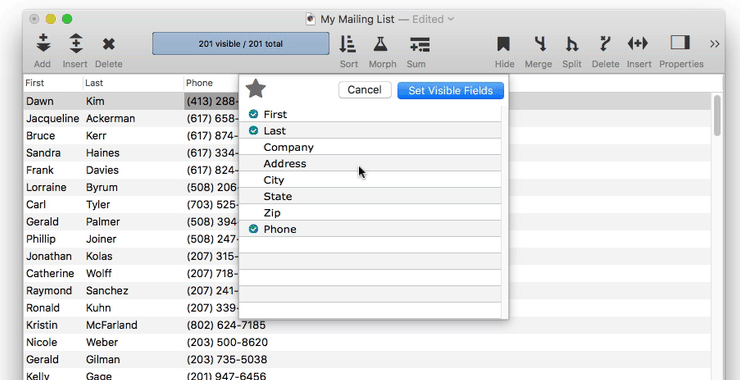The height and width of the screenshot is (380, 740).
Task: Click the Set Visible Fields button
Action: click(450, 90)
